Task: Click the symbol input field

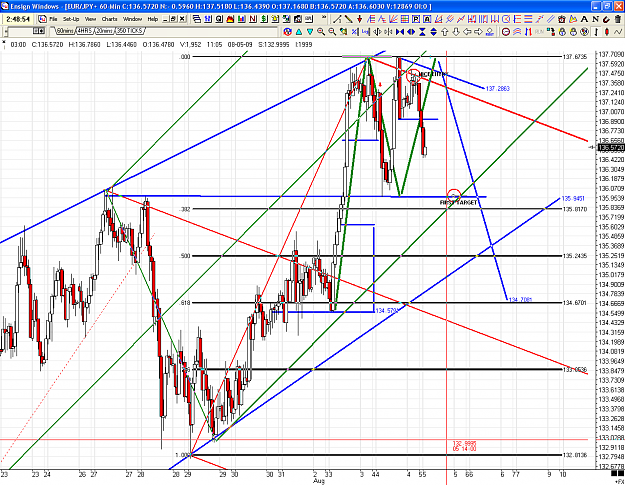Action: pos(19,31)
